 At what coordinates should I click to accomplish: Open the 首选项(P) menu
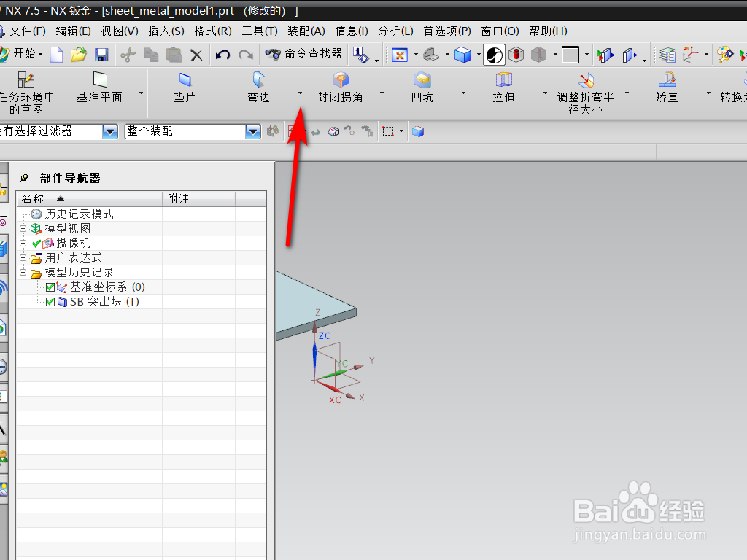447,31
